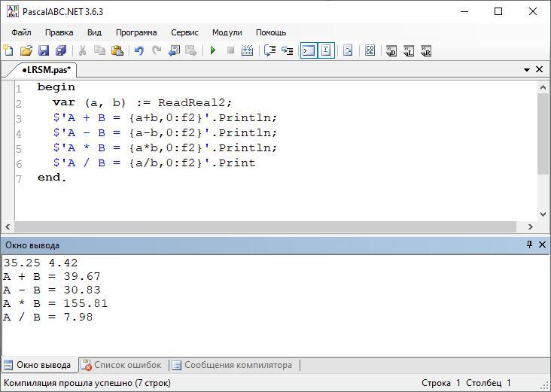Click the New file icon
This screenshot has width=551, height=392.
[9, 51]
